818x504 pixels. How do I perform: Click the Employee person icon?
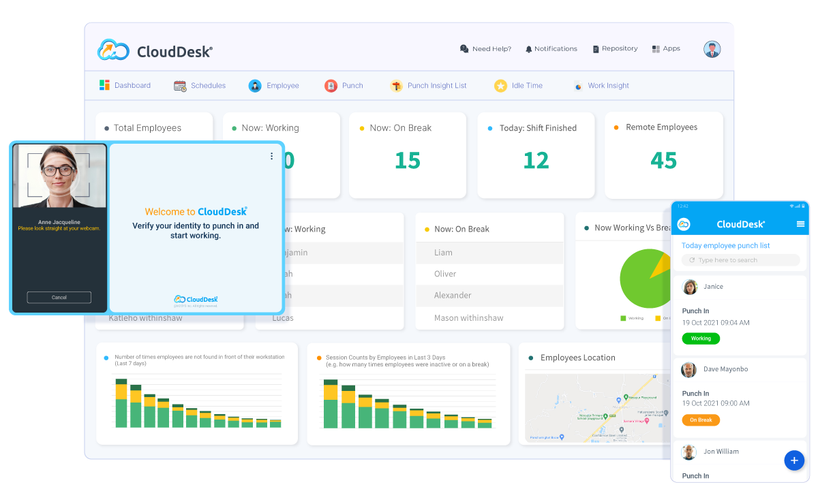click(255, 86)
